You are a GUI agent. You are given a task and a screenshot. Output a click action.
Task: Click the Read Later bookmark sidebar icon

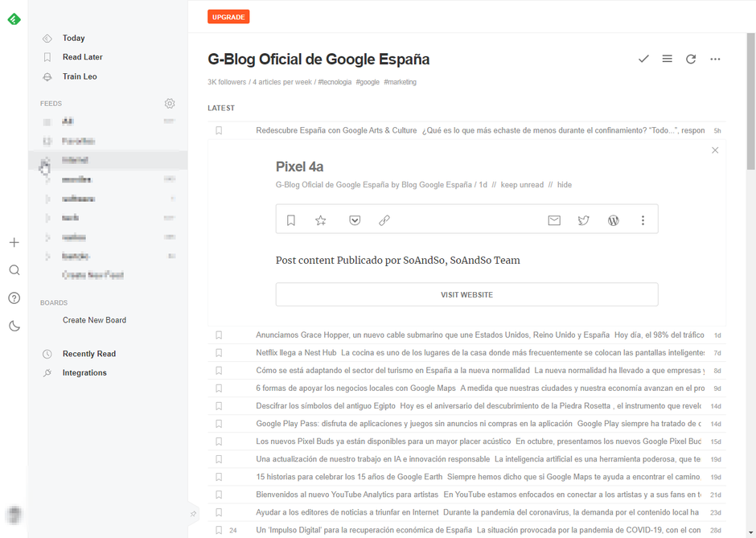(x=47, y=57)
